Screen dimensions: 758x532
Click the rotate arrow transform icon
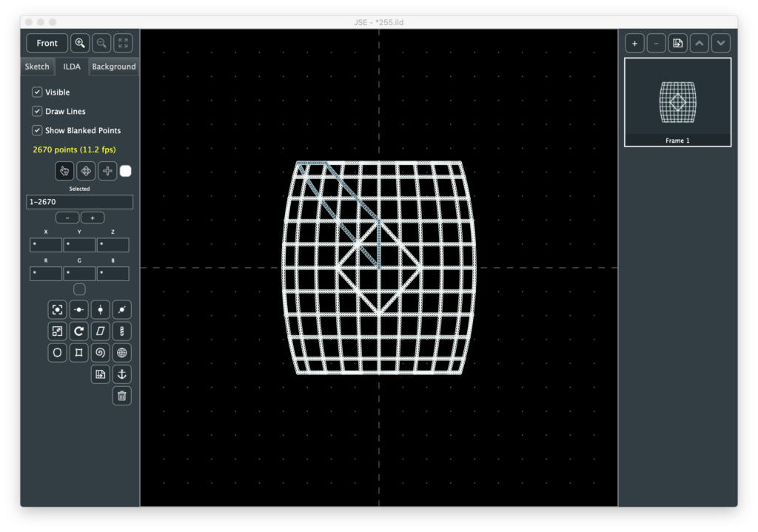[x=79, y=331]
